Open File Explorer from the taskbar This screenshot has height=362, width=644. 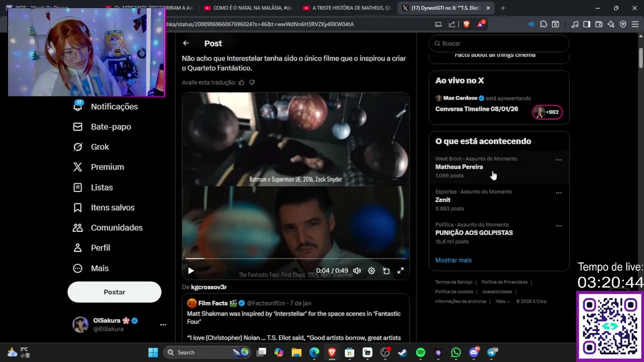[x=296, y=352]
